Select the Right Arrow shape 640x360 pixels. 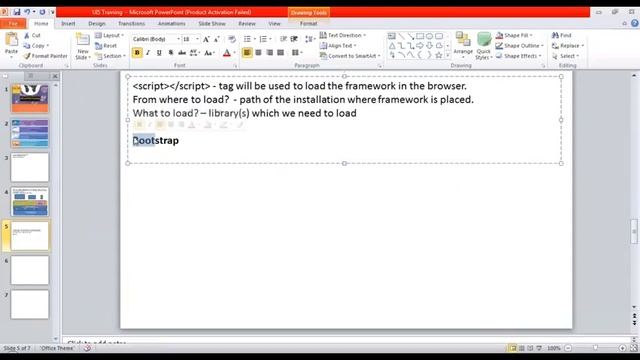tap(420, 46)
